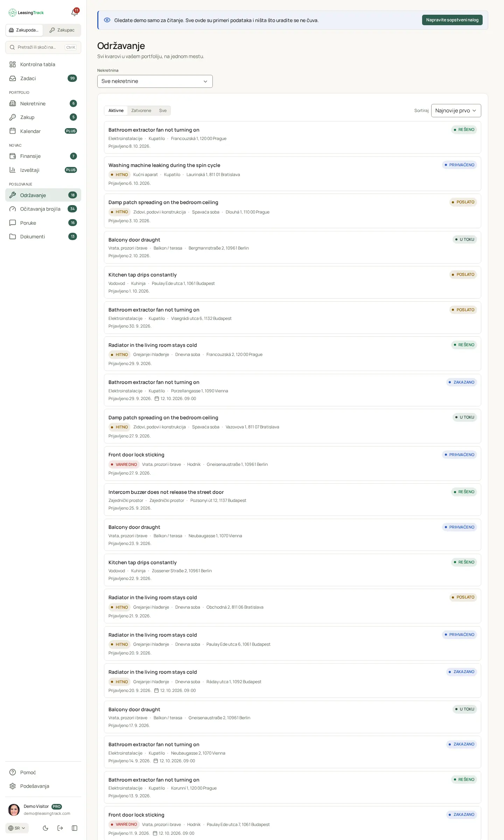Open Kontrolna tabla dashboard icon
This screenshot has width=504, height=840.
pos(13,64)
